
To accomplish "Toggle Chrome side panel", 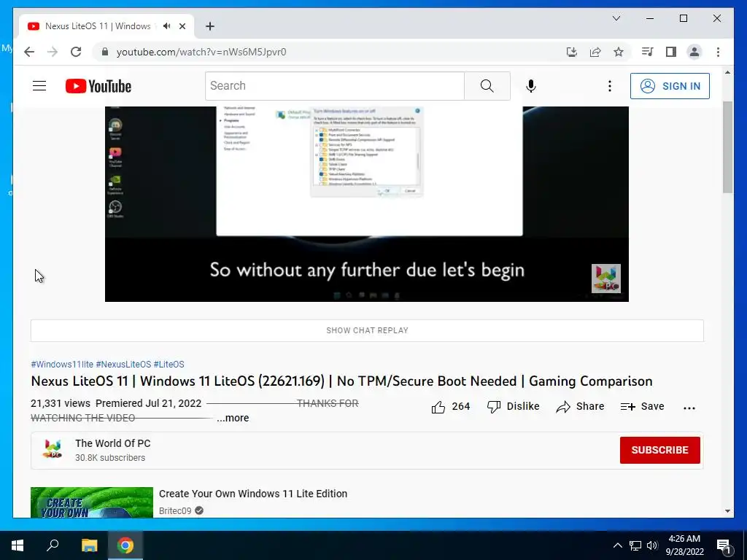I will (x=671, y=52).
